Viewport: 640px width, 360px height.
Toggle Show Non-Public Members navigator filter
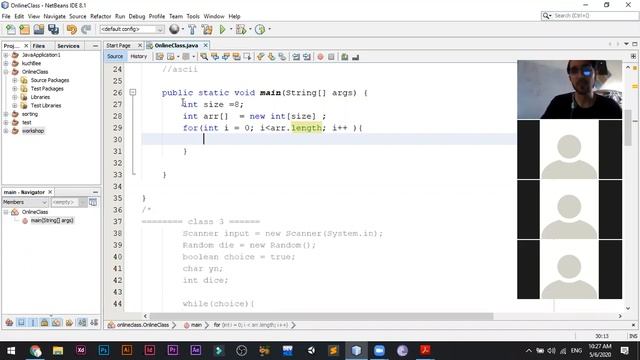[x=44, y=323]
